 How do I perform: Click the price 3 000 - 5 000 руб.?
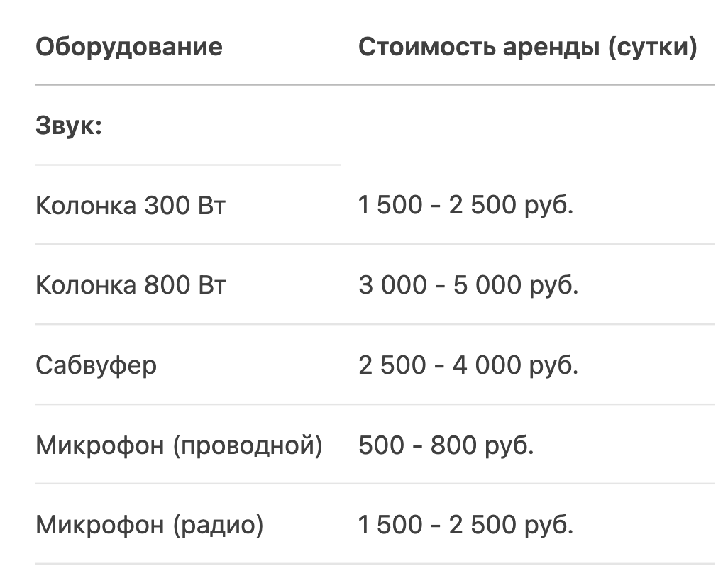pyautogui.click(x=468, y=285)
